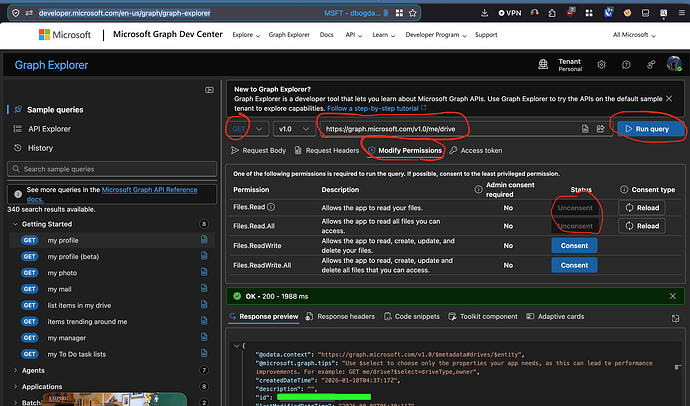
Task: Click the browser downloads icon
Action: click(484, 13)
